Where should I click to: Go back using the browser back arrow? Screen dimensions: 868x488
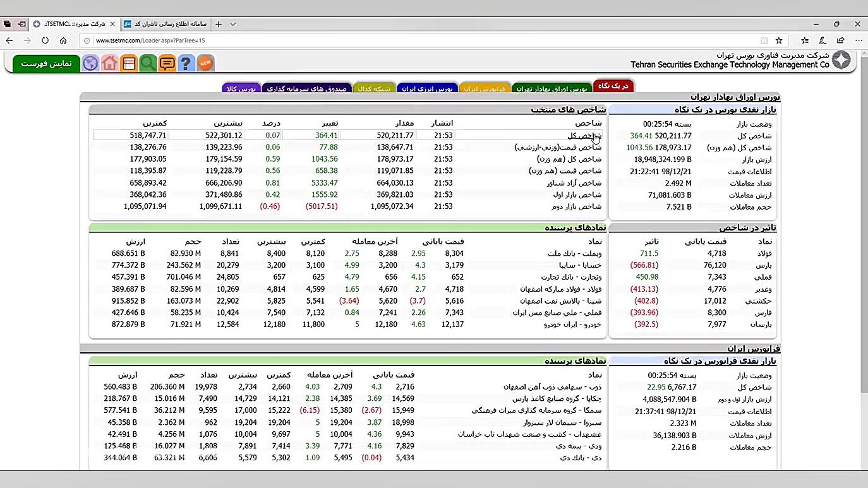coord(9,40)
